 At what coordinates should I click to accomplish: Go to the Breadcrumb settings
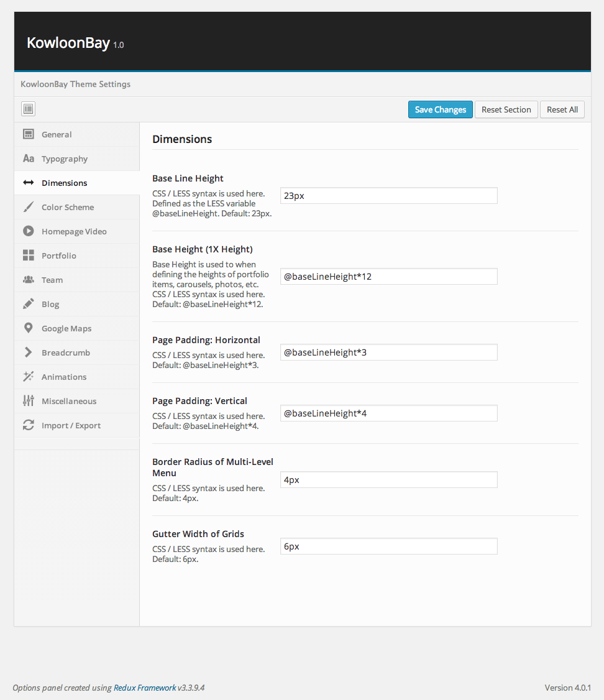coord(65,352)
